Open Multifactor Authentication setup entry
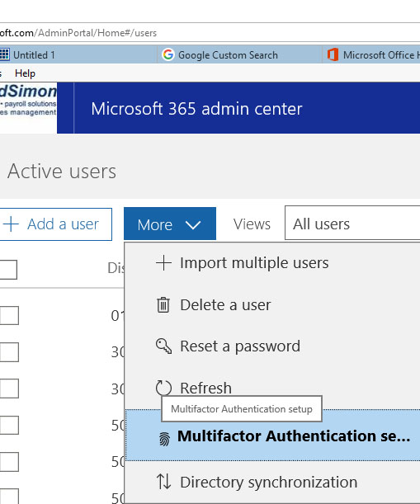420x504 pixels. coord(272,435)
